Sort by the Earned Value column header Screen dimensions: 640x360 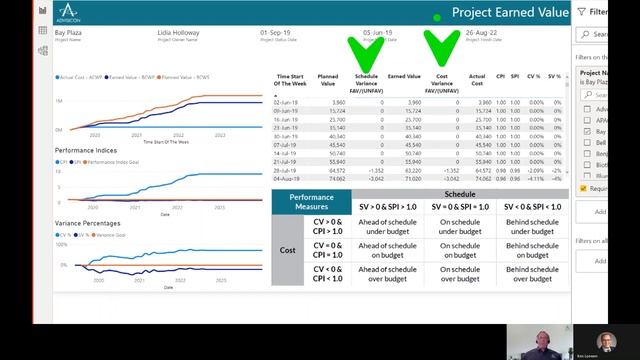pos(404,76)
